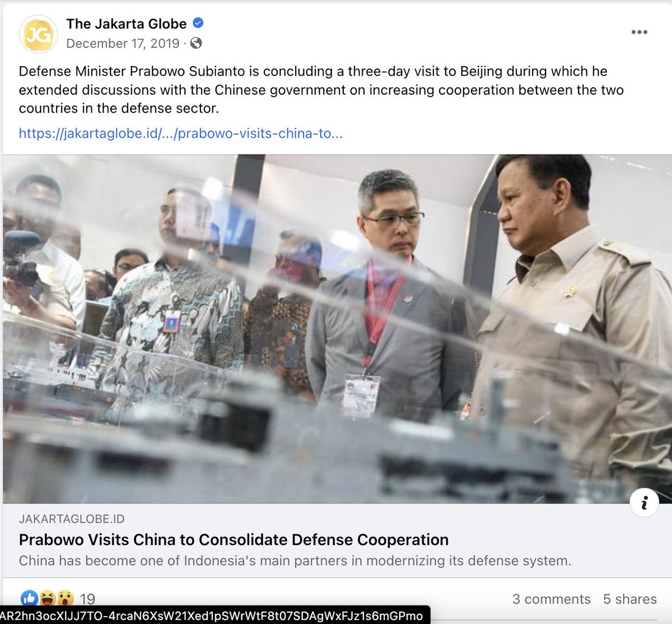Click the Haha reaction icon
Viewport: 672px width, 624px height.
(48, 599)
